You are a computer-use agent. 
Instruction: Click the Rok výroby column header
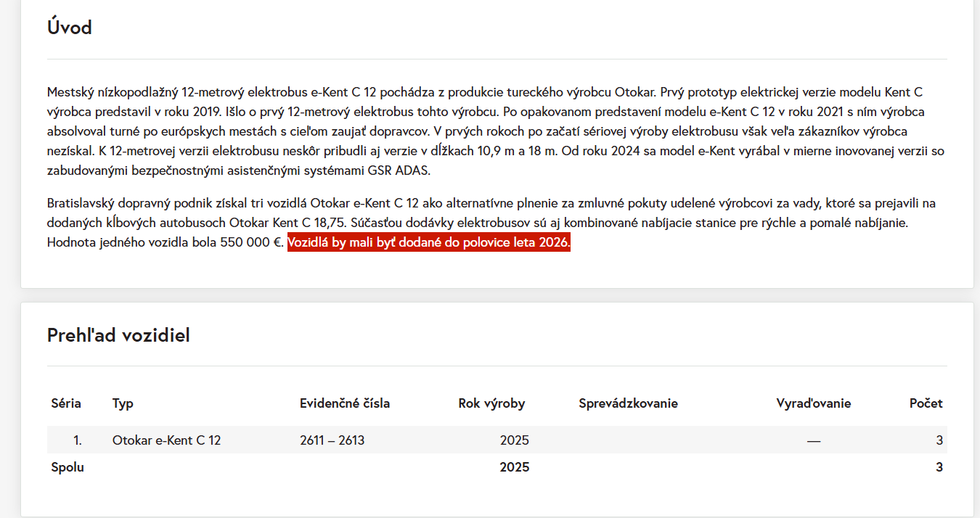[491, 403]
